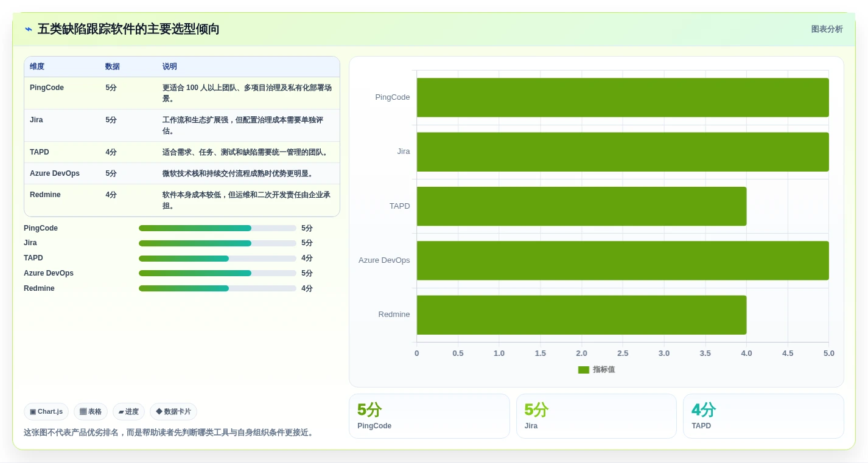Click the TAPD description about 统一管理的团队
Screen dimensions: 868x463
pos(245,152)
